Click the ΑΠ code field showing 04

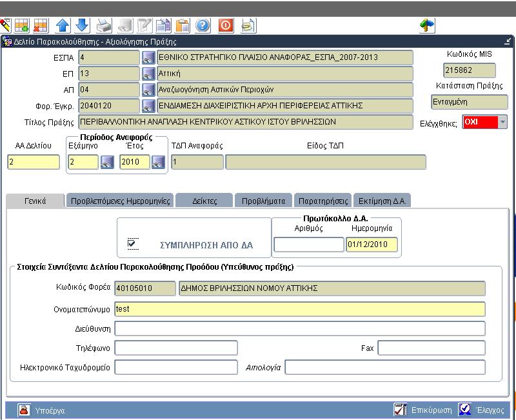(109, 90)
